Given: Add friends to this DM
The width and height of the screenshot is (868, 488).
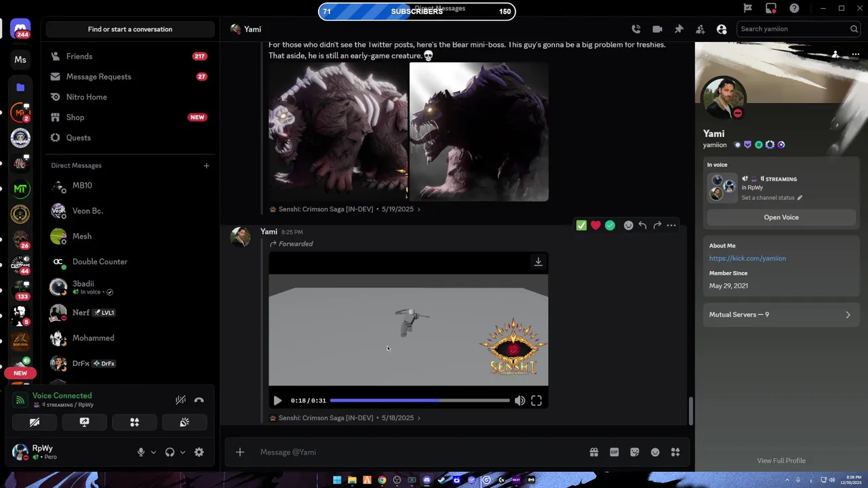Looking at the screenshot, I should click(701, 29).
